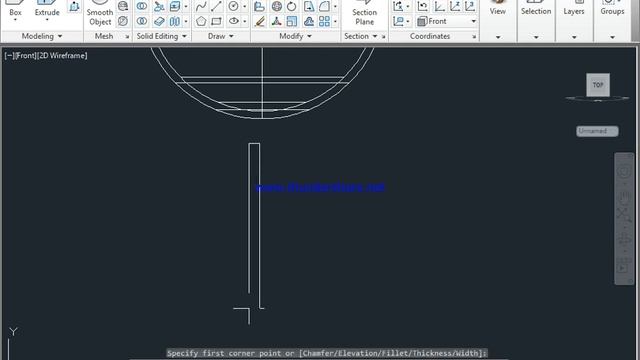Click the Smooth Object button
The image size is (640, 360).
(x=100, y=13)
